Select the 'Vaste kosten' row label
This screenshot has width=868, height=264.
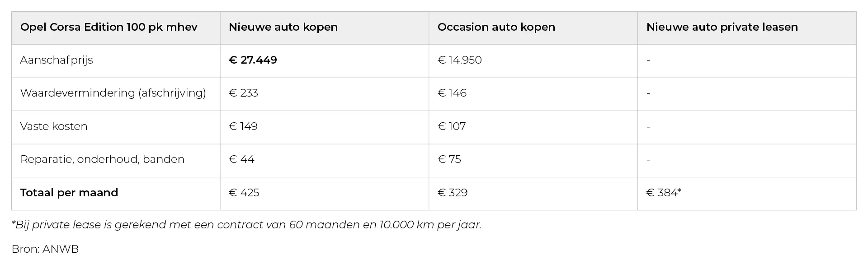pos(54,126)
